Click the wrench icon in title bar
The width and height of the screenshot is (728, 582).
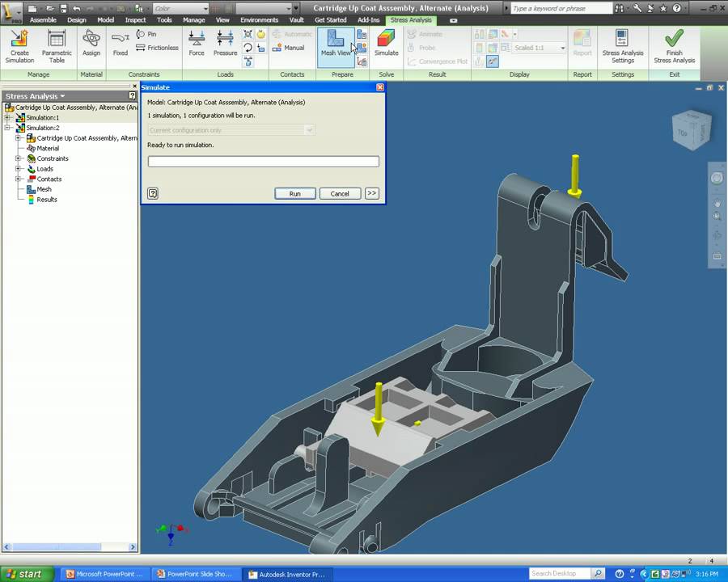[x=637, y=8]
